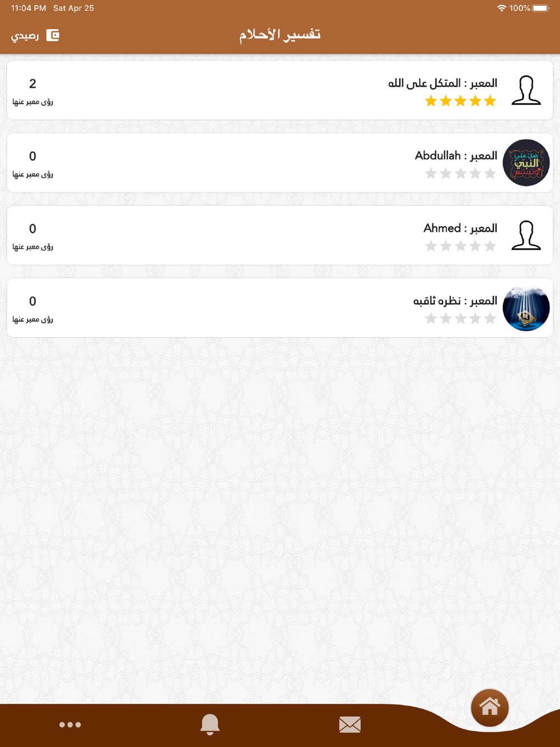Tap Abdullah's empty star rating
The width and height of the screenshot is (560, 747).
(x=460, y=174)
